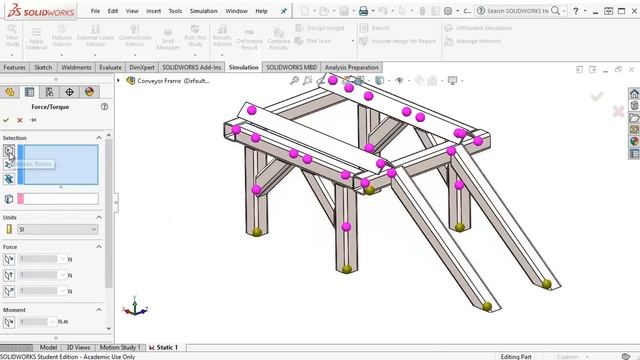Viewport: 640px width, 360px height.
Task: Switch to the Evaluate ribbon tab
Action: (110, 67)
